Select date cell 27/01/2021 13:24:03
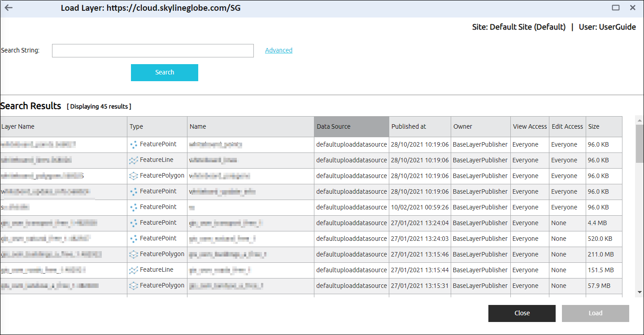The image size is (644, 335). click(420, 239)
